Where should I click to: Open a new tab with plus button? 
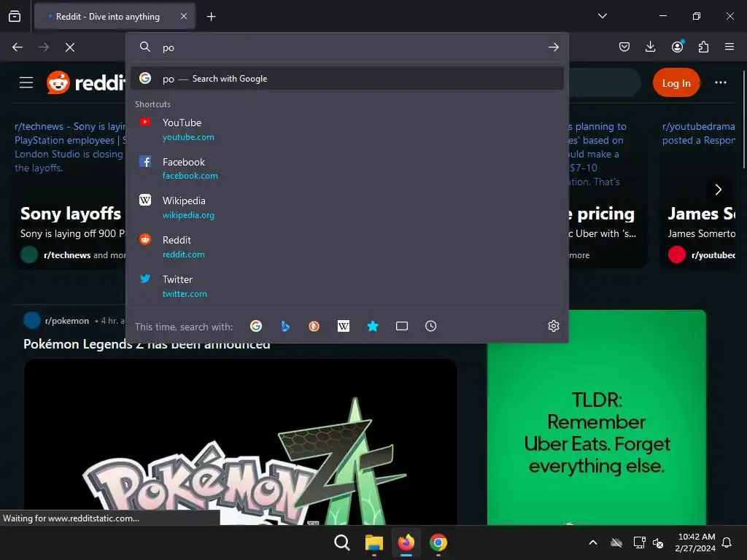pyautogui.click(x=211, y=17)
